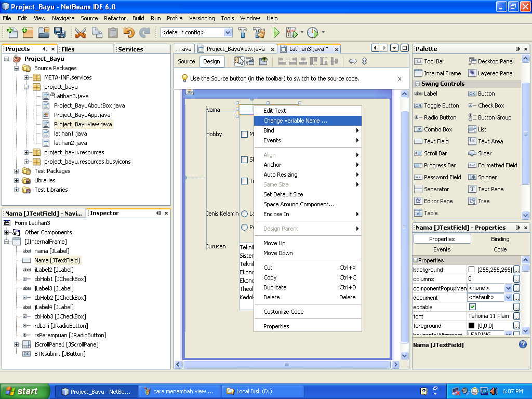Click the Open Project toolbar icon
This screenshot has width=532, height=399.
point(44,33)
